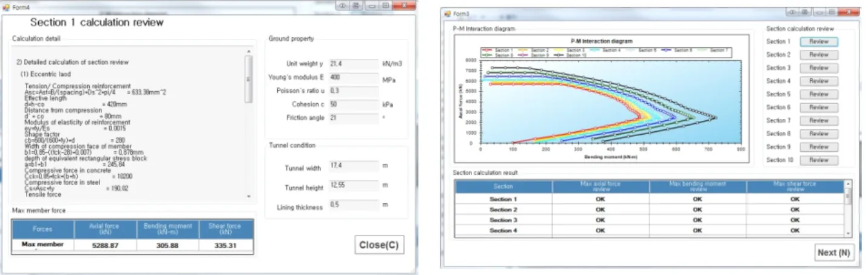Click the Section column header in Form3

tap(503, 186)
